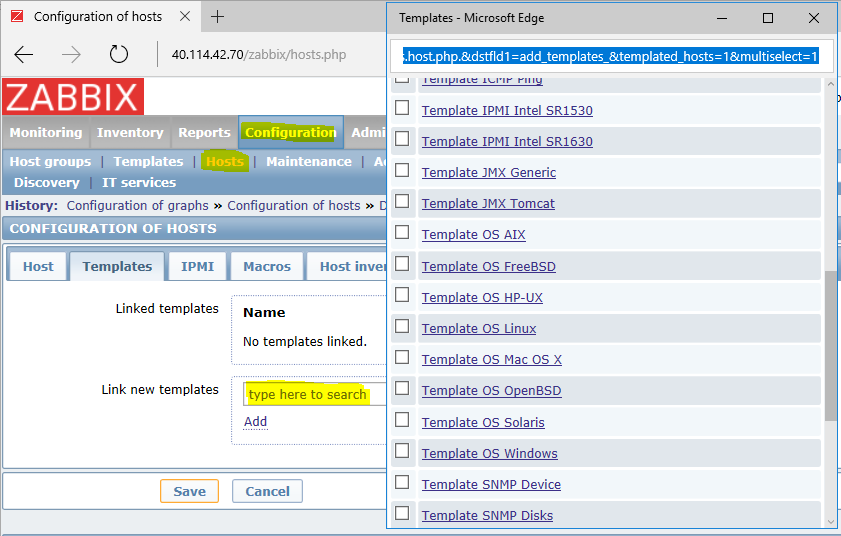Maximize the Templates popup window
Image resolution: width=841 pixels, height=536 pixels.
coord(768,18)
